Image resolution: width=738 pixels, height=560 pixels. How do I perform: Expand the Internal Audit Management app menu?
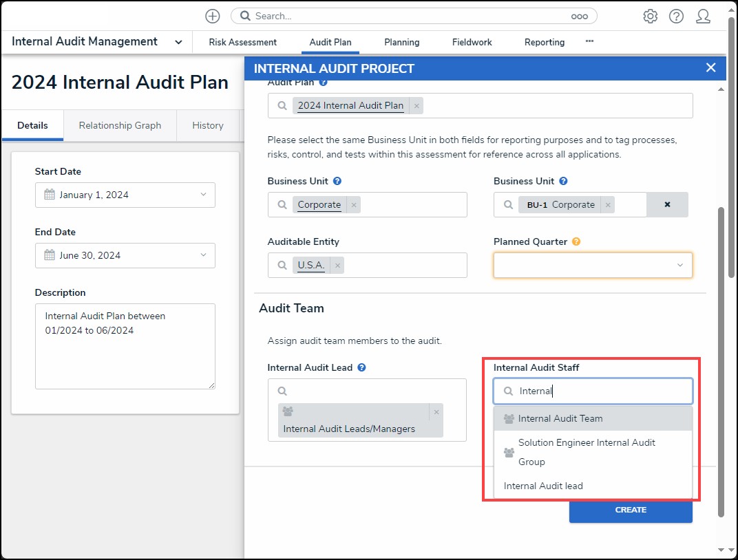[178, 42]
